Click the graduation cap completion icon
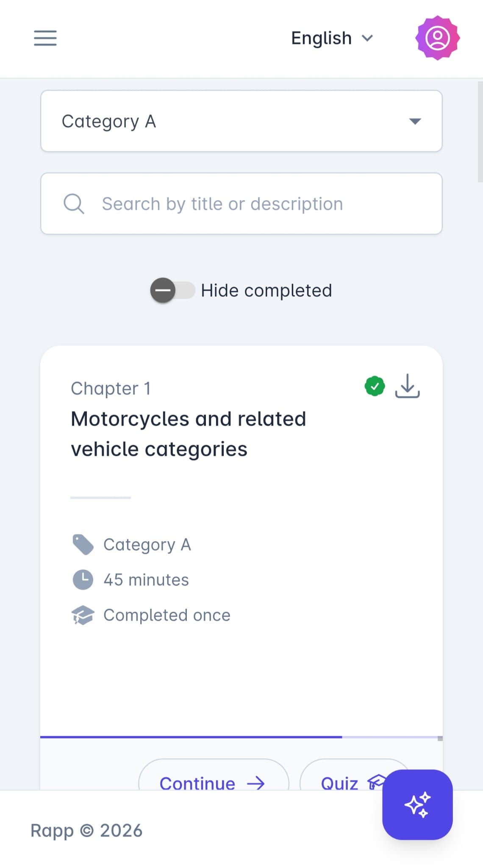Screen dimensions: 483x868 83,615
